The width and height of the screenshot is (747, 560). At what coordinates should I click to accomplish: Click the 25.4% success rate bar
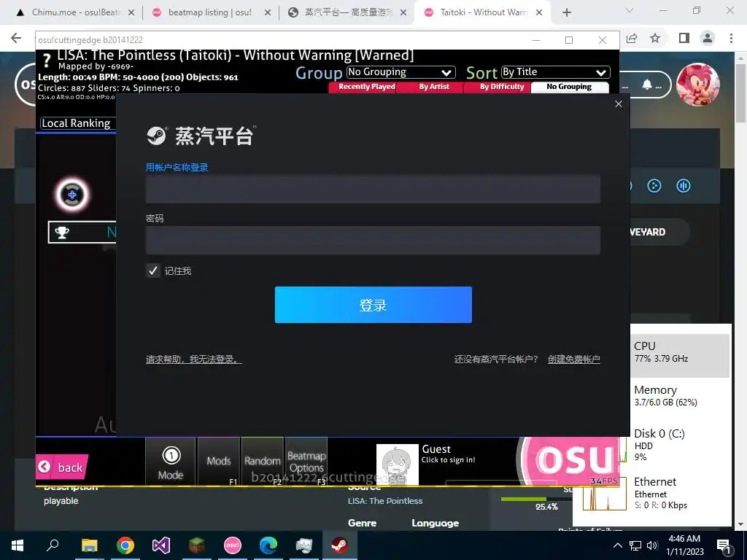[536, 499]
